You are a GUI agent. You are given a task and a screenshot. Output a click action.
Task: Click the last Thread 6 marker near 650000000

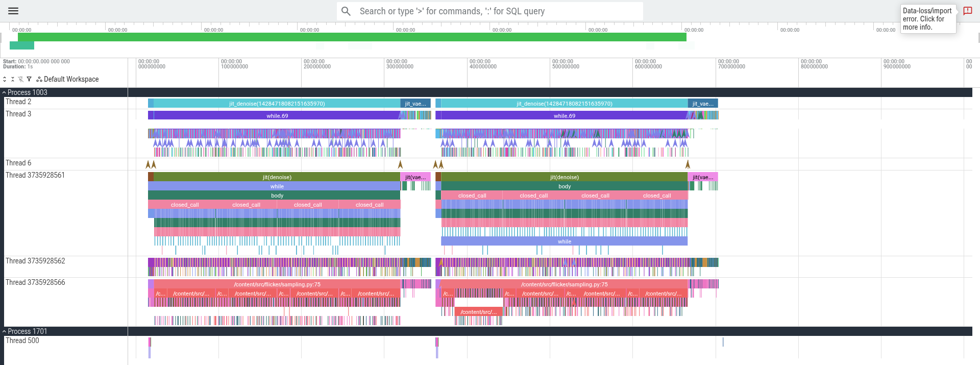(688, 164)
